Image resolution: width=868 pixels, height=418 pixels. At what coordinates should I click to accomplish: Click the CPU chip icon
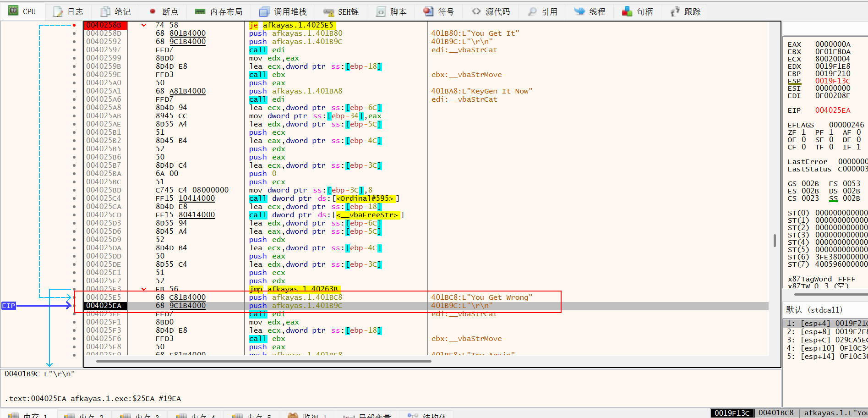click(x=13, y=10)
